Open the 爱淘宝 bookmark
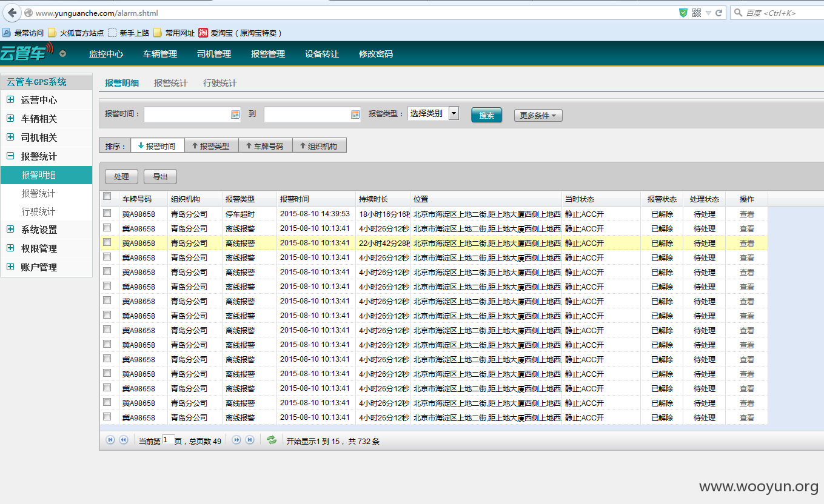Image resolution: width=824 pixels, height=504 pixels. [239, 33]
